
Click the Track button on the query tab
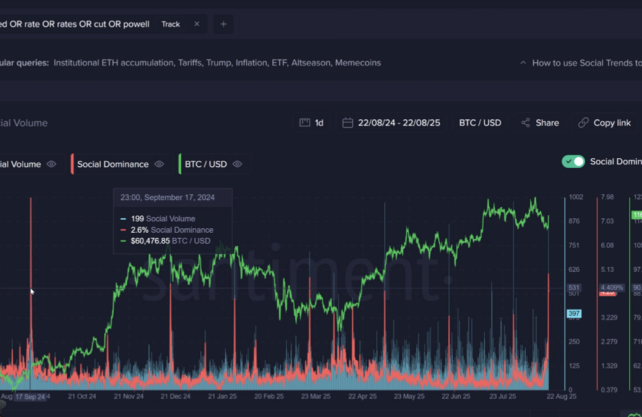click(x=170, y=24)
